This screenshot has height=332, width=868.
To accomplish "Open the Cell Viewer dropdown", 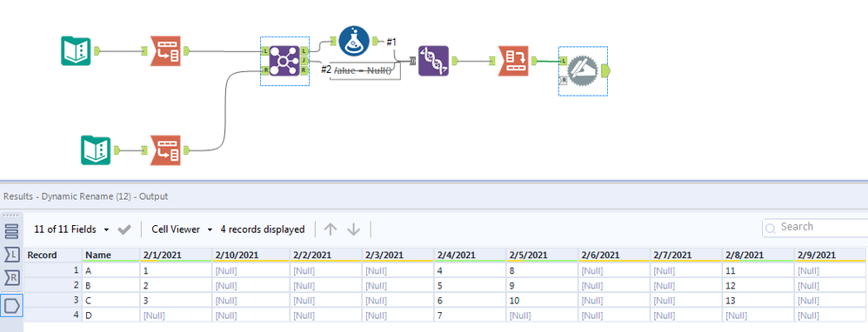I will point(182,229).
